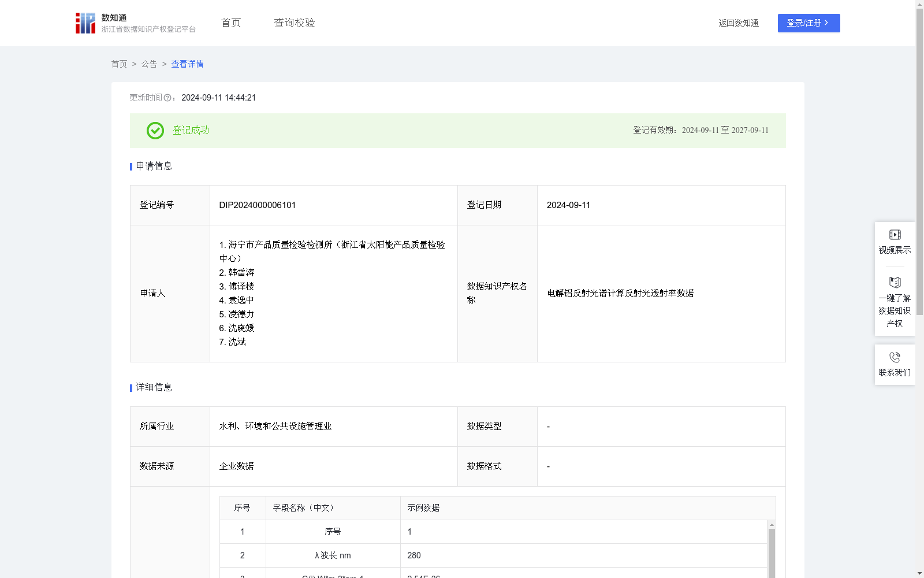Open the 首页 navigation menu item
Screen dimensions: 924x578
click(x=231, y=23)
